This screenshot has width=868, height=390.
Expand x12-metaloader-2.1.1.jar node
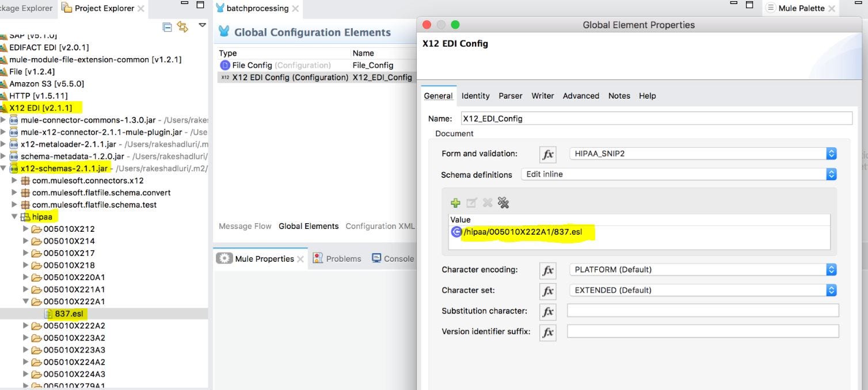point(3,144)
